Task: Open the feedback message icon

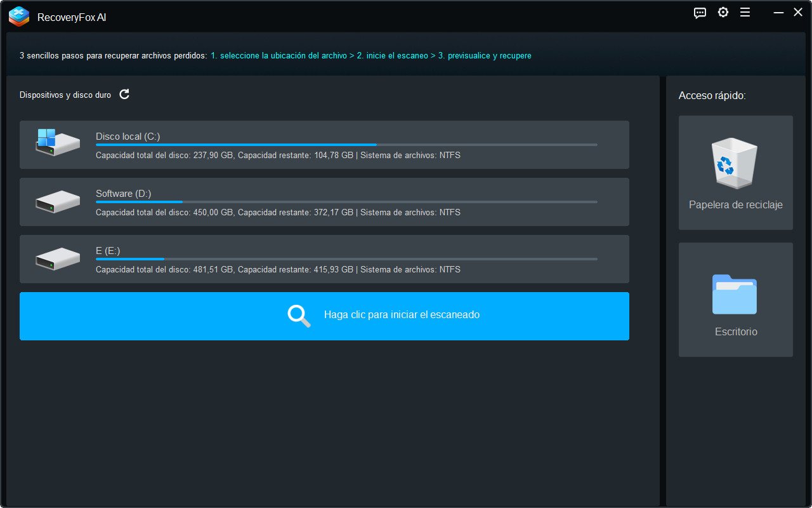Action: [x=700, y=12]
